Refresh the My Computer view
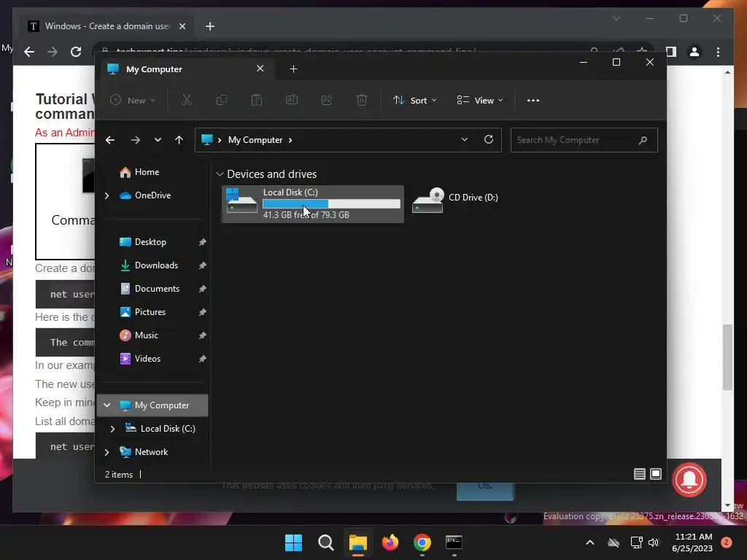This screenshot has width=747, height=560. click(x=488, y=139)
